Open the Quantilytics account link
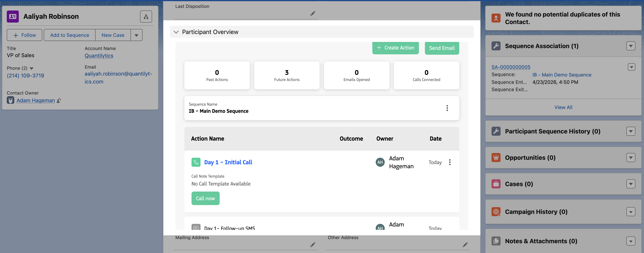 pos(99,56)
